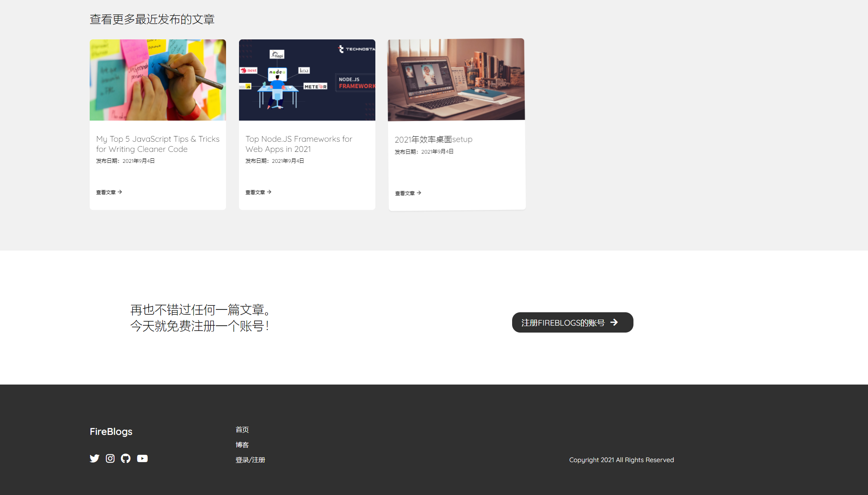Open the Twitter icon in footer
Screen dimensions: 868x495
click(x=95, y=458)
